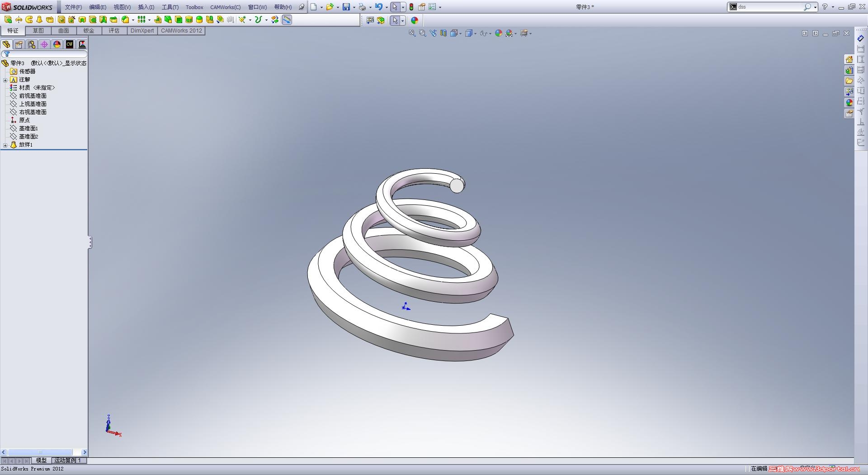Open the 窗口(W) menu

pos(257,7)
